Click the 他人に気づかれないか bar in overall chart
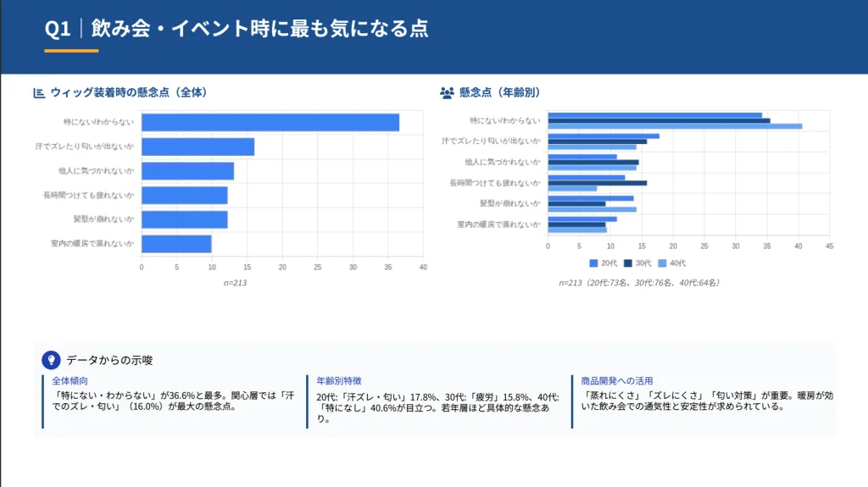868x487 pixels. pyautogui.click(x=187, y=171)
